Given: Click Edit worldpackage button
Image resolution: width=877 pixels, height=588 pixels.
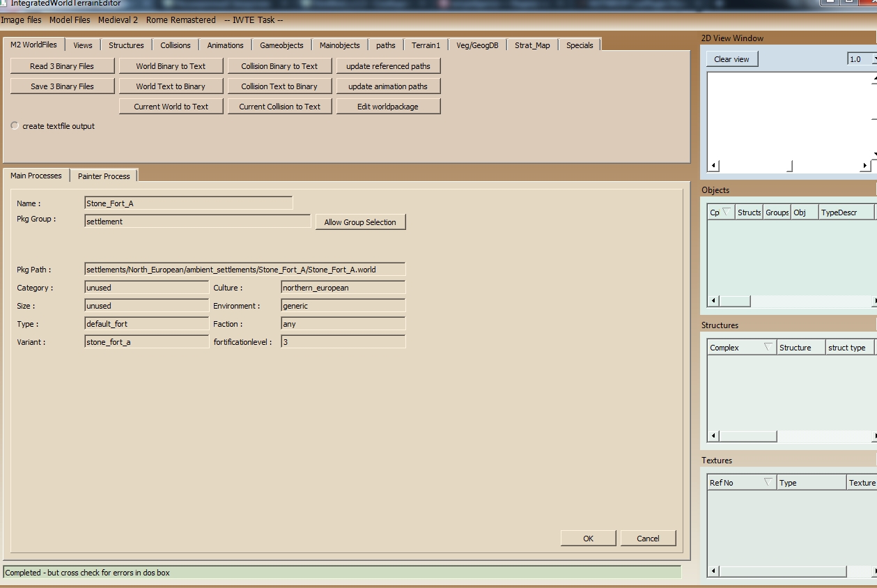Looking at the screenshot, I should pos(388,107).
